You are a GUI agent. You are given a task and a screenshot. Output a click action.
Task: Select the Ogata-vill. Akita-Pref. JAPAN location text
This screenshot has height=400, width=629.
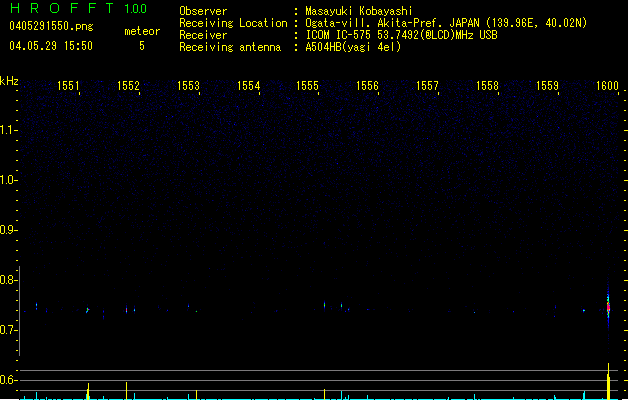446,23
